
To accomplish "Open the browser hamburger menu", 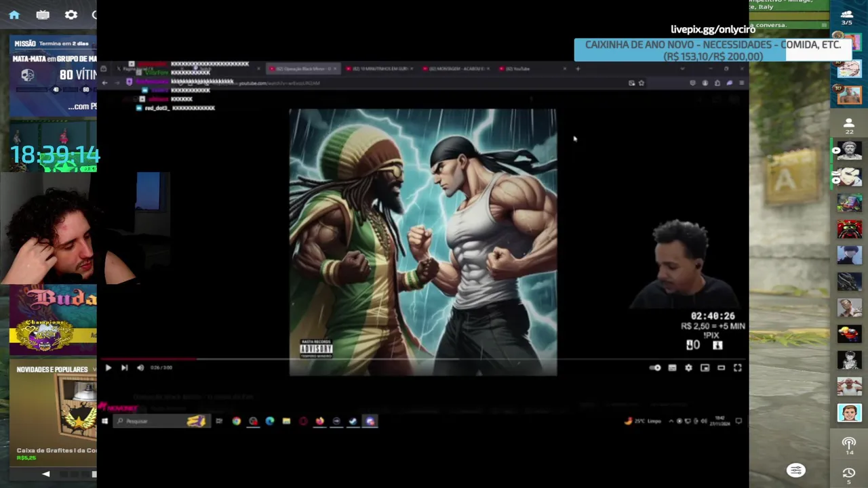I will point(741,83).
